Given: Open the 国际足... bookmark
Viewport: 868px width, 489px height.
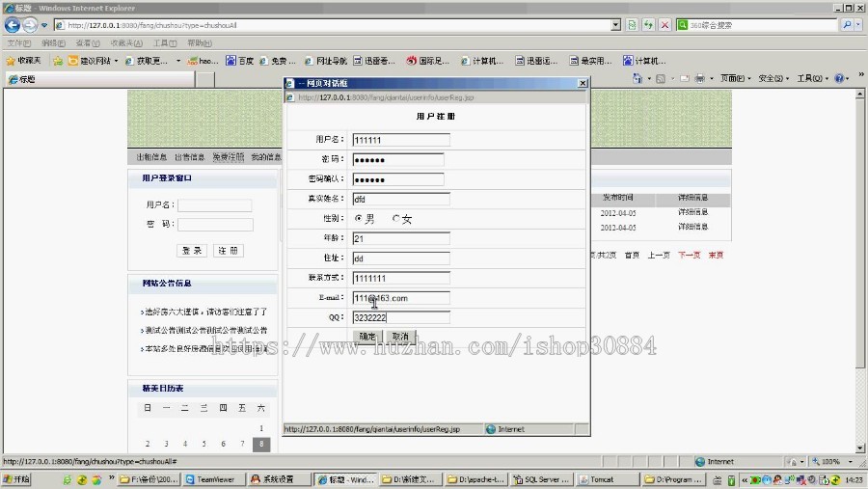Looking at the screenshot, I should pyautogui.click(x=427, y=61).
